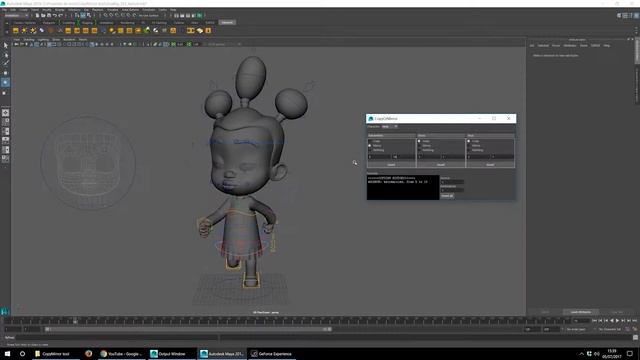Click the MEL command line input
Viewport: 640px width, 360px height.
pyautogui.click(x=117, y=338)
